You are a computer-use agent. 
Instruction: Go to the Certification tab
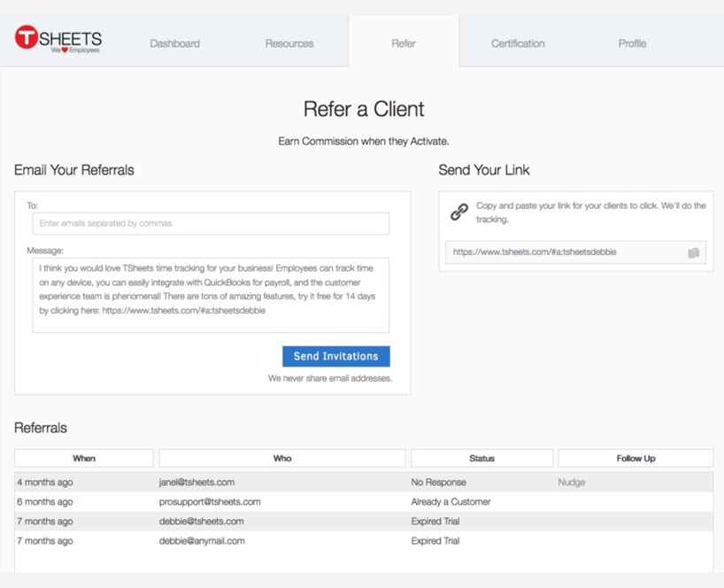(518, 43)
